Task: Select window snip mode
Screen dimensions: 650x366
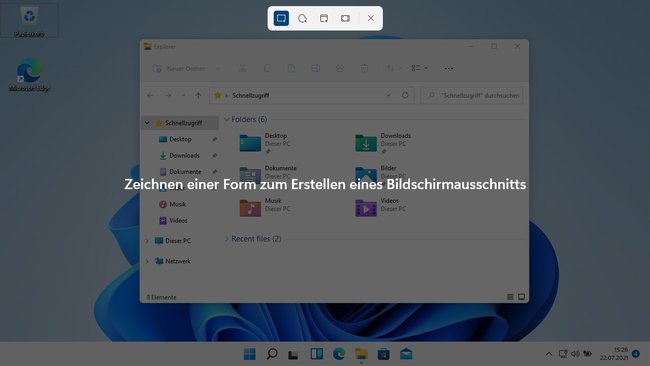Action: tap(324, 18)
